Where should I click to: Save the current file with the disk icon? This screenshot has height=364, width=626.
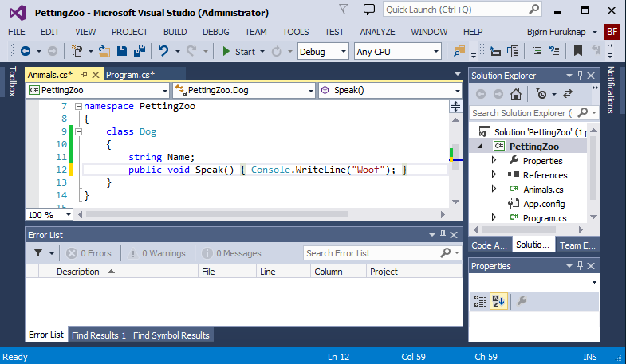pyautogui.click(x=122, y=51)
